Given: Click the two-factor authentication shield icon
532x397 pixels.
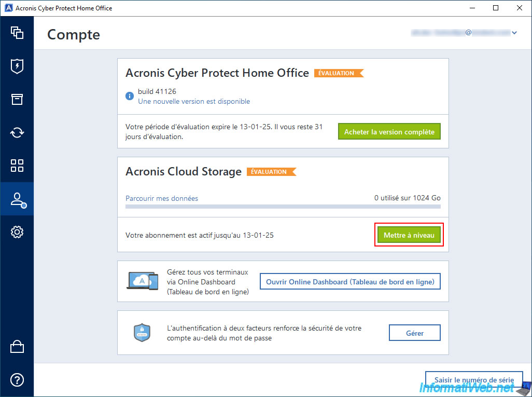Looking at the screenshot, I should (x=142, y=333).
